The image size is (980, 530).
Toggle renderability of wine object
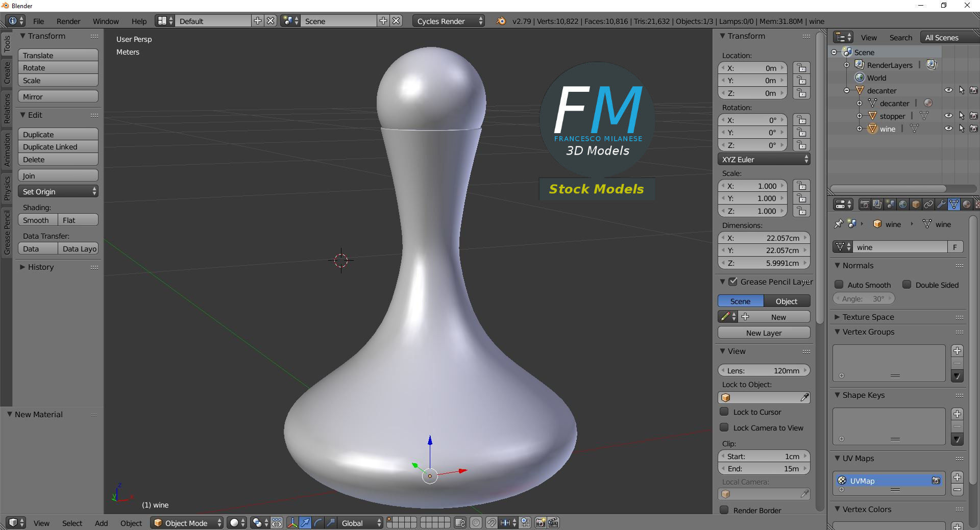(x=974, y=129)
